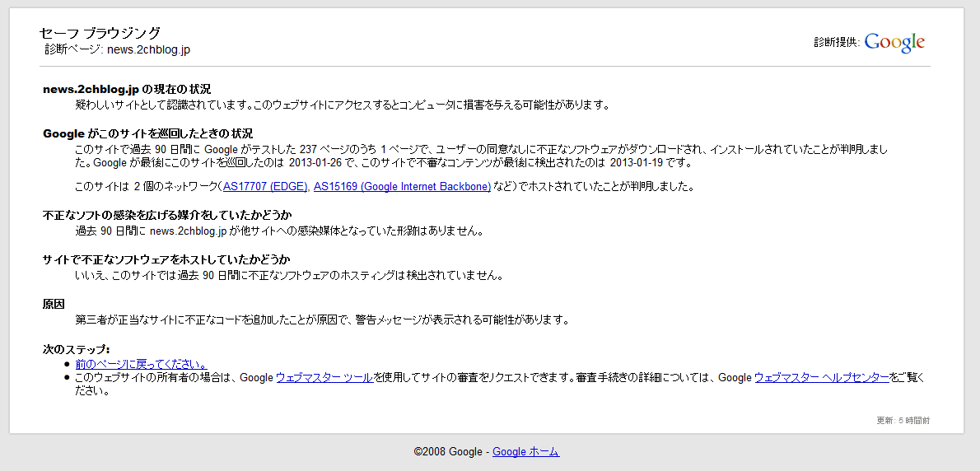Image resolution: width=980 pixels, height=471 pixels.
Task: Open AS15169 (Google Internet Backbone) link
Action: [x=402, y=186]
